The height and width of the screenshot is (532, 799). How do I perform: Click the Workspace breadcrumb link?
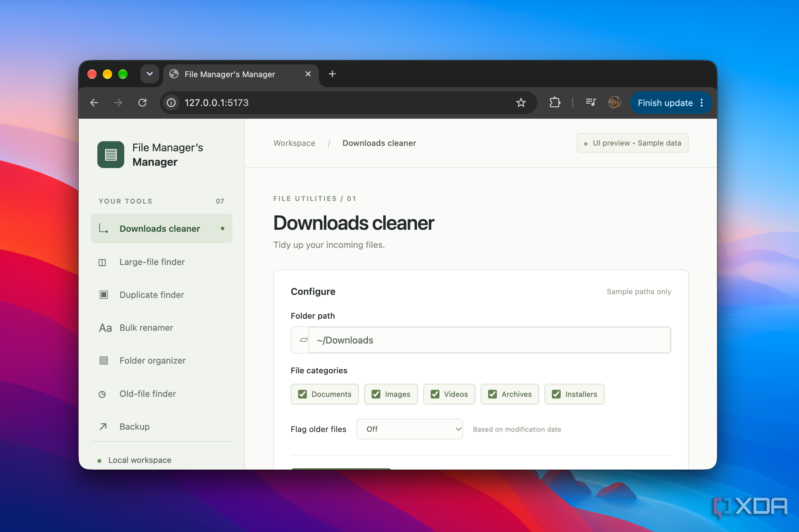(x=294, y=143)
